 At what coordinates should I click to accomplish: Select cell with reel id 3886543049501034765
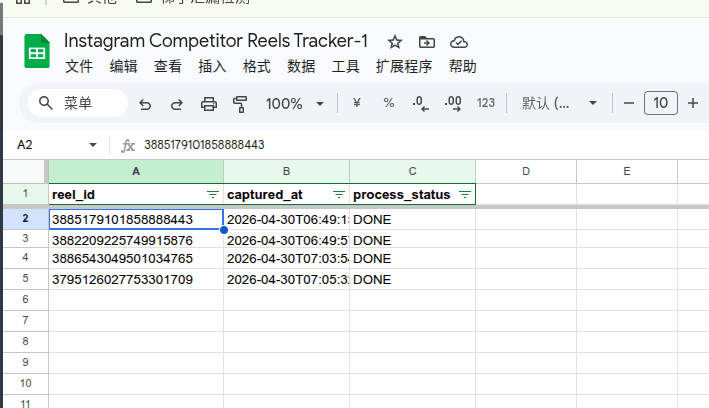coord(136,258)
